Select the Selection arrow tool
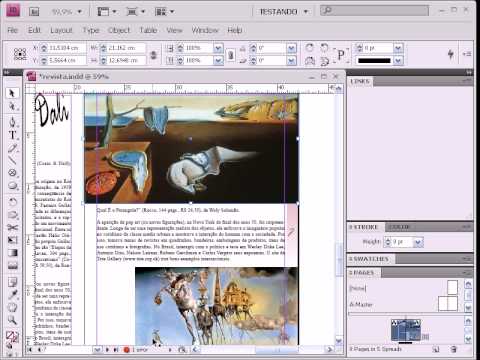480x360 pixels. [12, 93]
